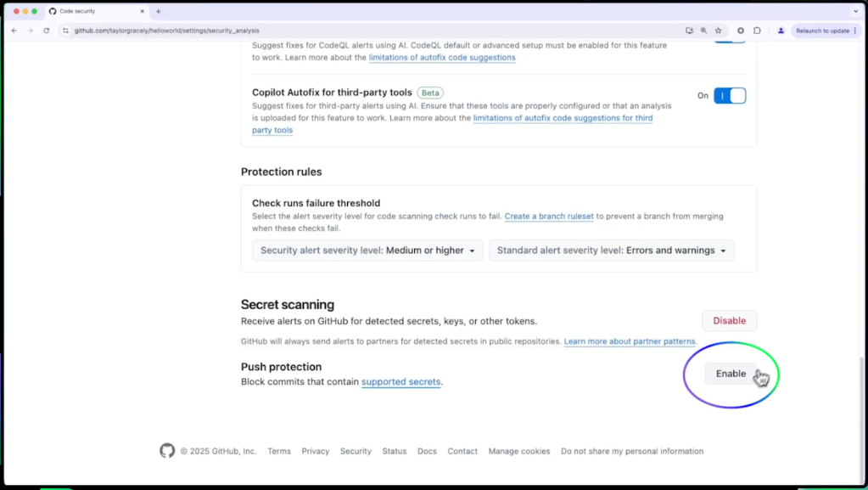Open Chrome's three-dot settings menu
The width and height of the screenshot is (868, 490).
(x=855, y=31)
